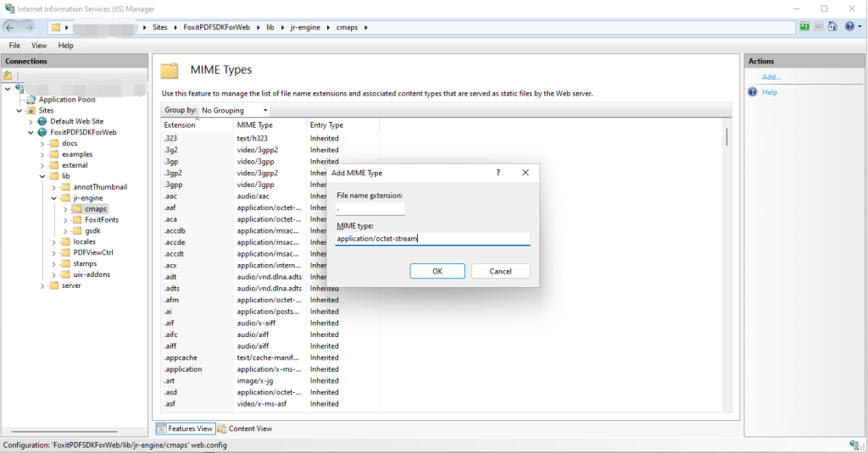
Task: Click the File name extension field
Action: click(x=370, y=208)
